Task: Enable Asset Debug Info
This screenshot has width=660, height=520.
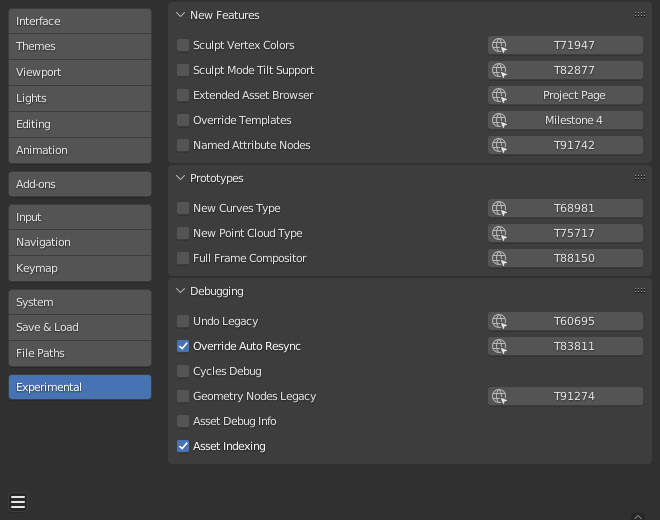Action: click(183, 421)
